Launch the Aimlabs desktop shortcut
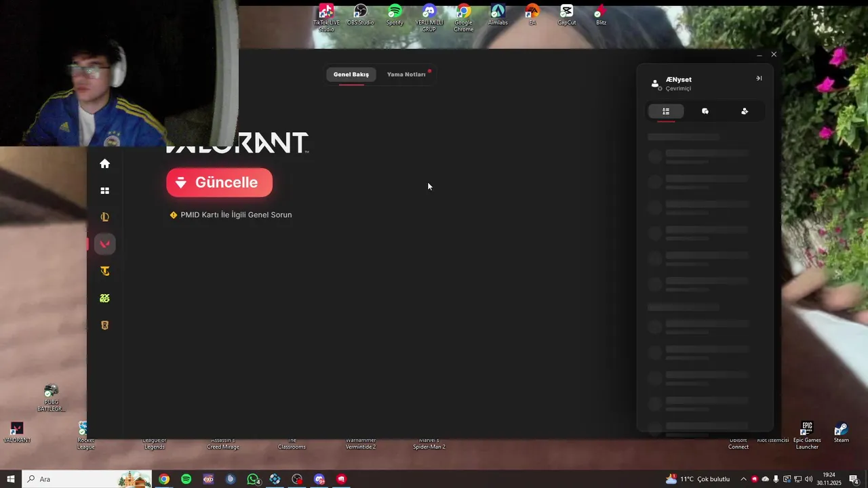The width and height of the screenshot is (868, 488). pyautogui.click(x=498, y=15)
